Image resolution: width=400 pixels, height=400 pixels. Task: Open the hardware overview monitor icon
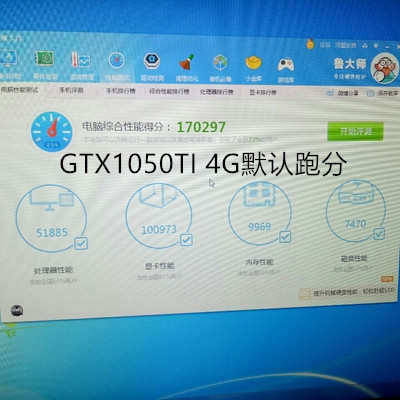coord(8,59)
